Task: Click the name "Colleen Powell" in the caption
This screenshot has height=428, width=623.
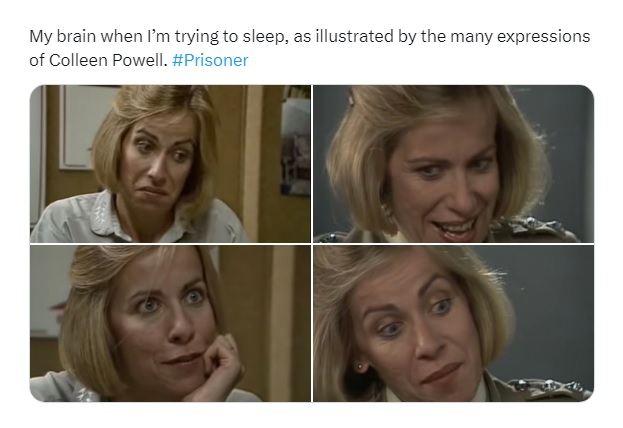Action: tap(106, 60)
